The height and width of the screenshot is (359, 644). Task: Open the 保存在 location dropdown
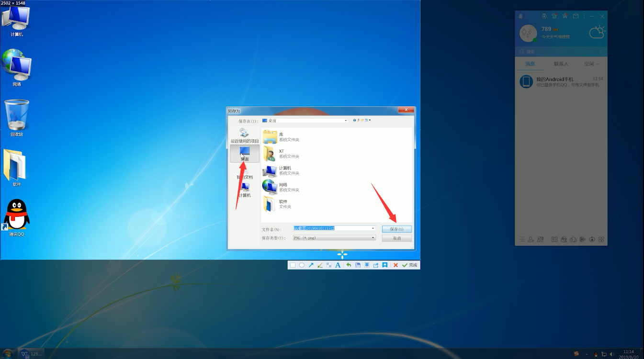tap(346, 121)
